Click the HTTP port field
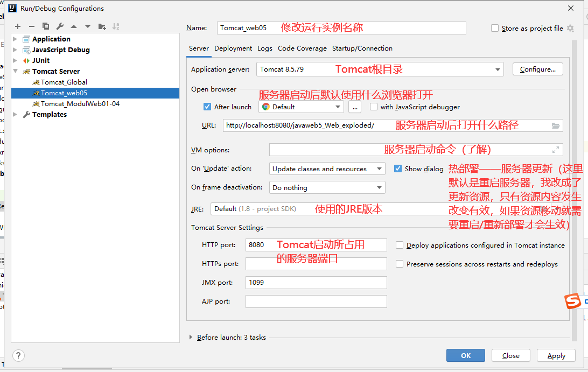588x372 pixels. [316, 245]
